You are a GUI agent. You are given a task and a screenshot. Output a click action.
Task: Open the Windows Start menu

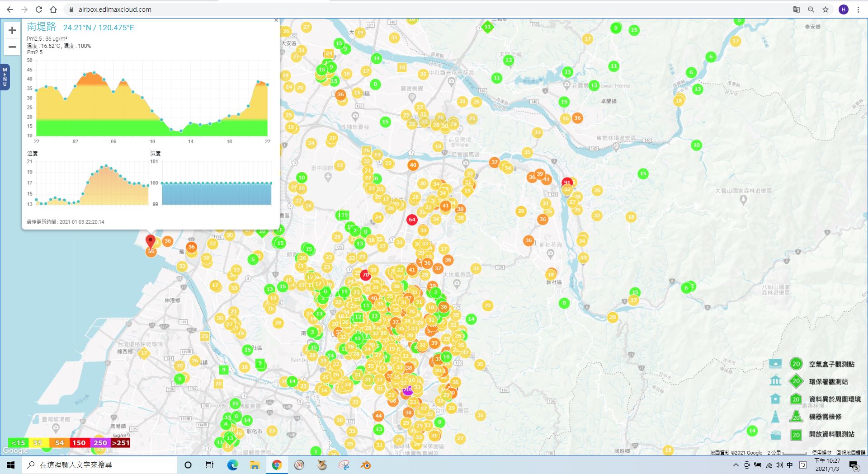(11, 465)
